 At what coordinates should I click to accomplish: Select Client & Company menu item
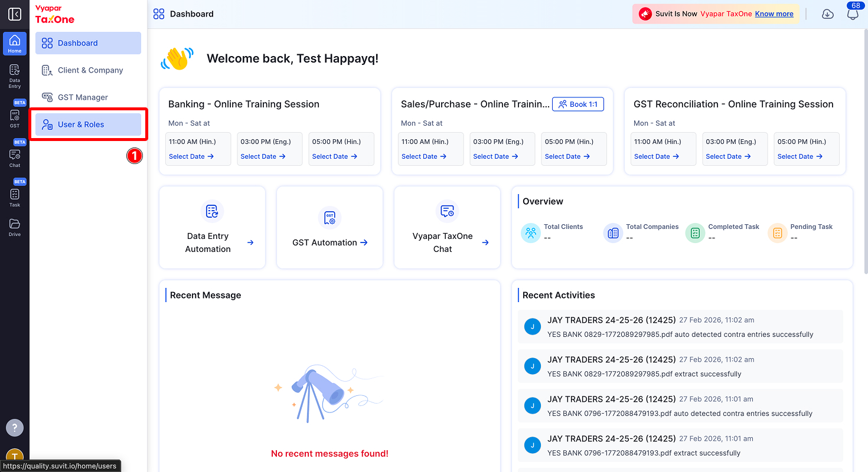pos(88,70)
